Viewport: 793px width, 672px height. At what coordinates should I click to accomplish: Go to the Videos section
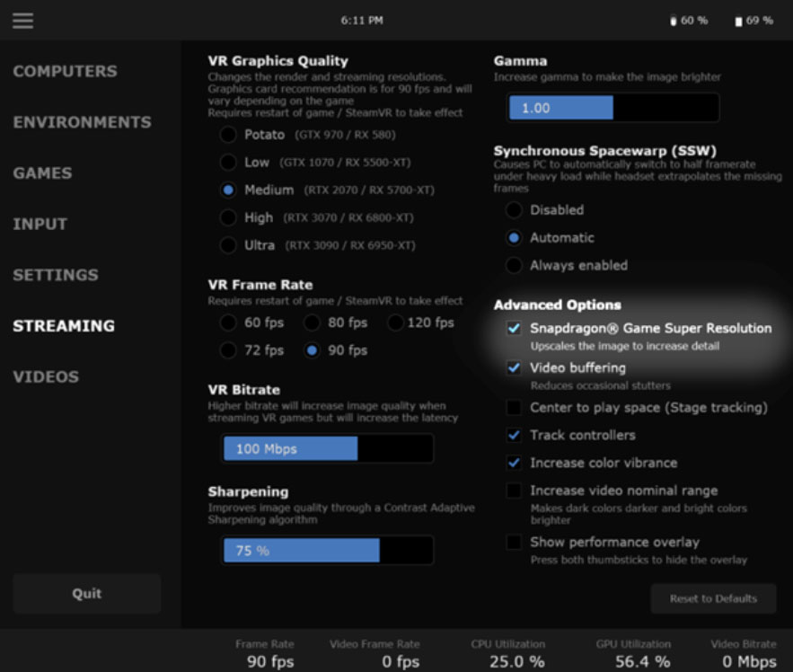[x=46, y=376]
